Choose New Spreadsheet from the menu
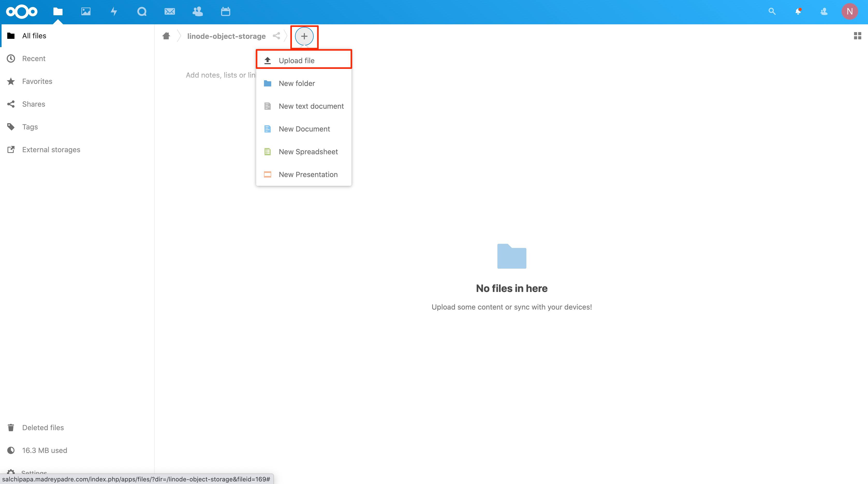 [308, 152]
